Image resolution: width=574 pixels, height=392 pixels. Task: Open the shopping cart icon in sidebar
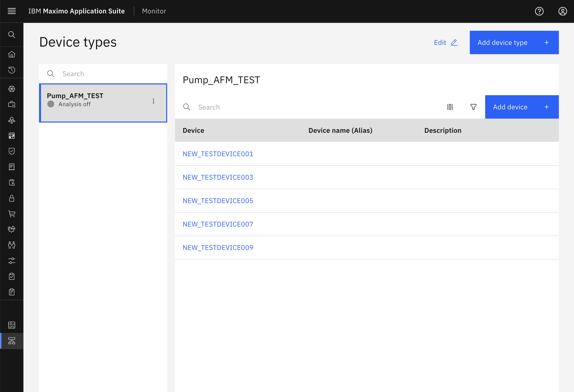pyautogui.click(x=12, y=214)
